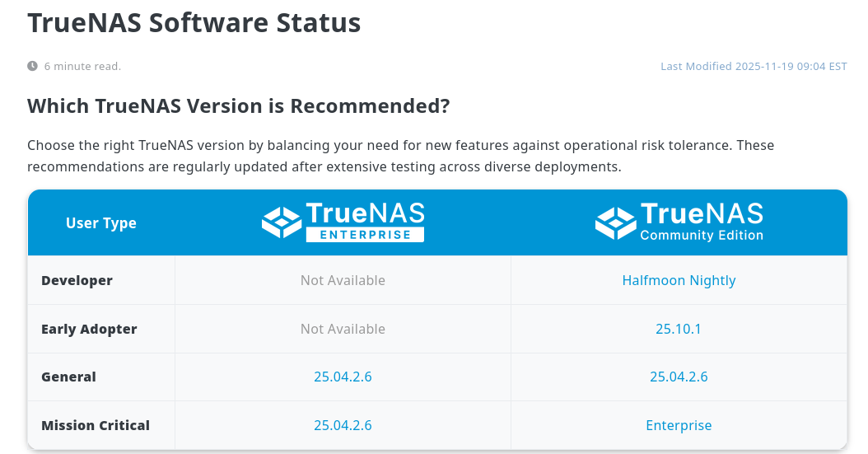
Task: Open Community Edition General 25.04.2.6 link
Action: pos(679,377)
